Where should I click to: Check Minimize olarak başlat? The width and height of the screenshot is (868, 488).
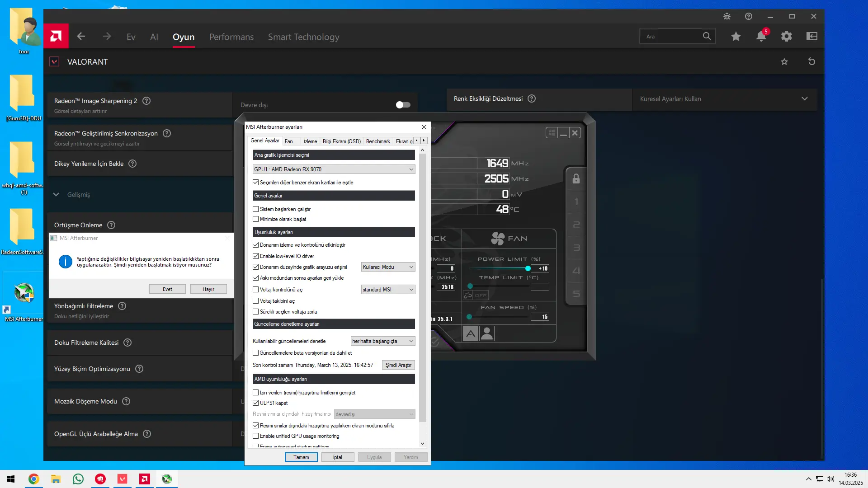[x=256, y=219]
